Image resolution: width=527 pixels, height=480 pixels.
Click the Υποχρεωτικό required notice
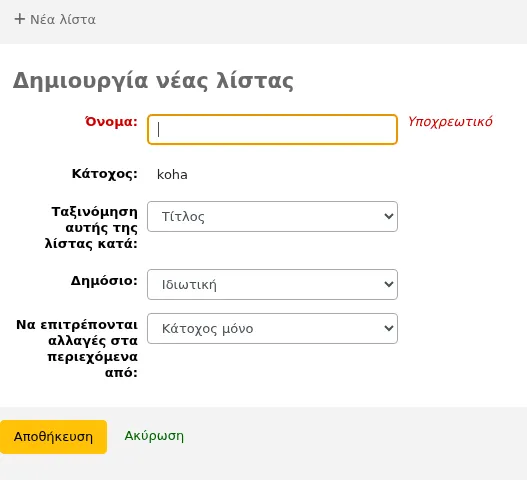click(450, 121)
